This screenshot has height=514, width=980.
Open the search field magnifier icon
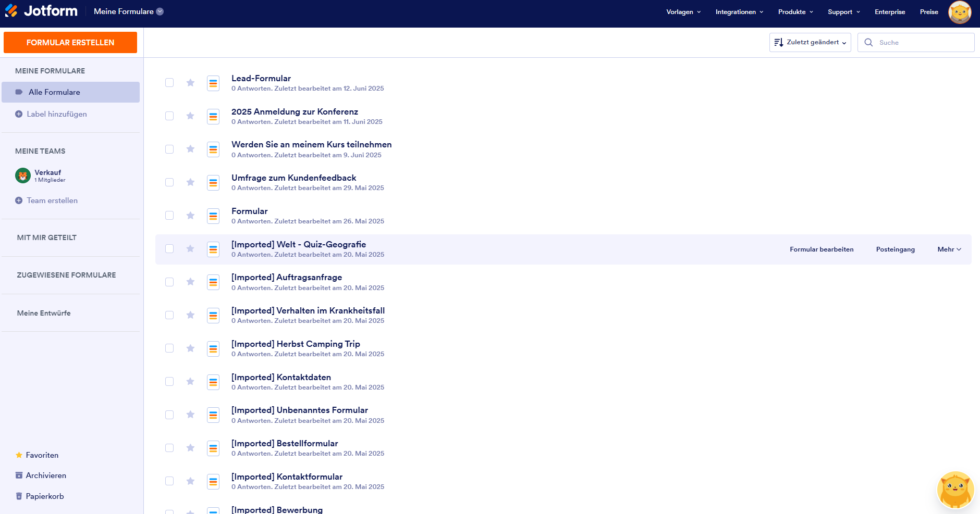pyautogui.click(x=868, y=42)
